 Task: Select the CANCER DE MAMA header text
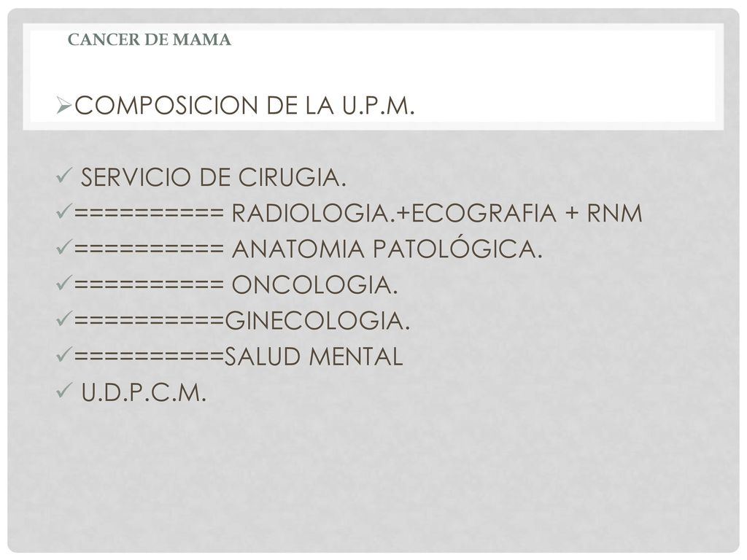coord(150,39)
